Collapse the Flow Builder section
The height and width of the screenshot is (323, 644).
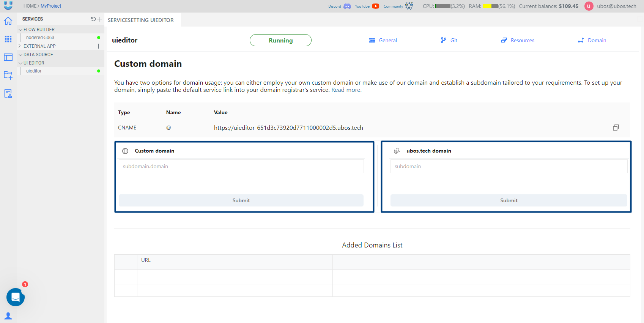[x=20, y=30]
